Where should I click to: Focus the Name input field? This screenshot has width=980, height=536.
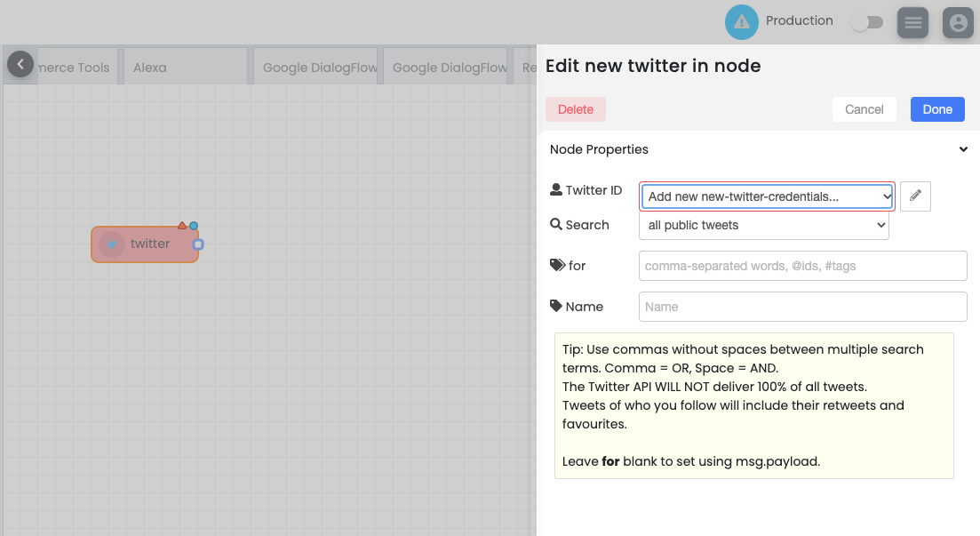(802, 307)
